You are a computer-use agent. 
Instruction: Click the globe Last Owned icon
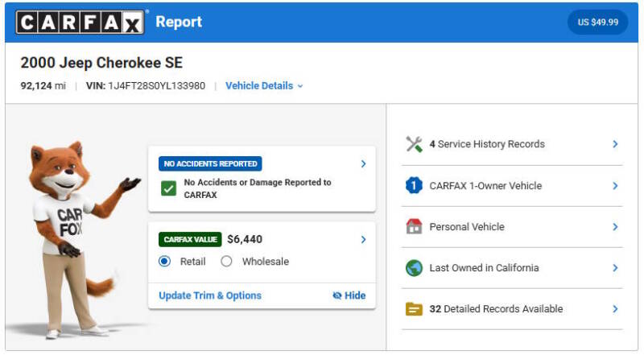[x=414, y=268]
